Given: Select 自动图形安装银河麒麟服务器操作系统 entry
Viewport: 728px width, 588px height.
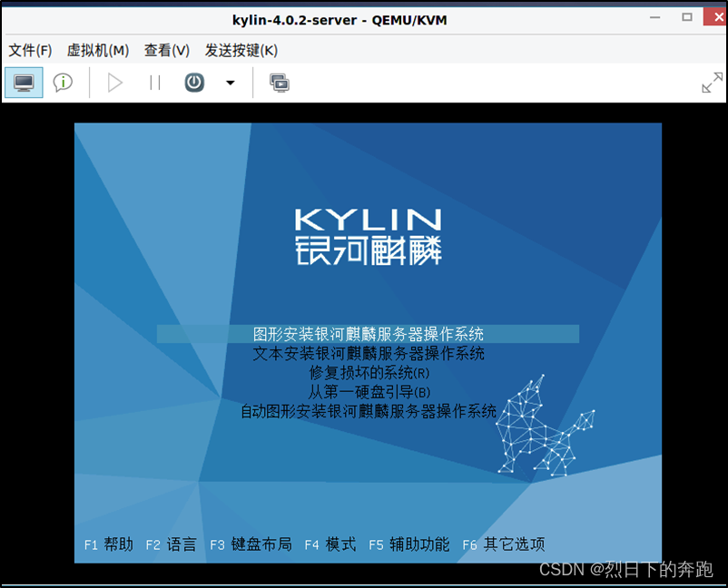Looking at the screenshot, I should 369,411.
